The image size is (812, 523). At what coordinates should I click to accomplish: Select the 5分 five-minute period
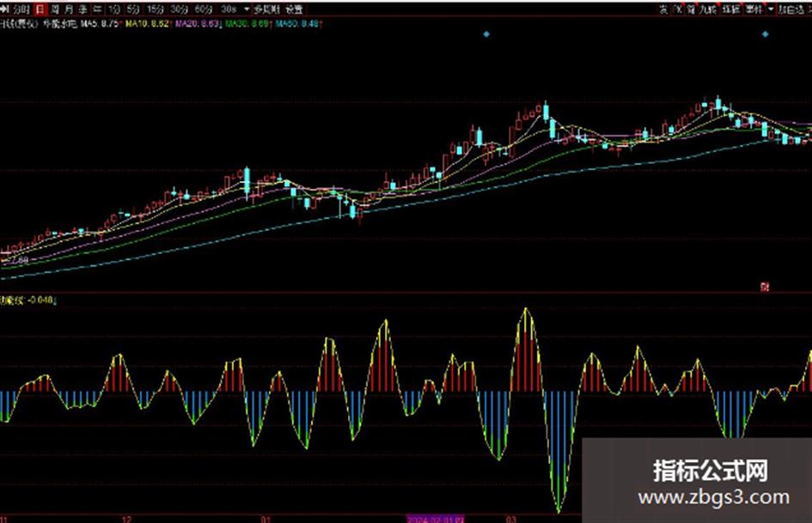(133, 9)
